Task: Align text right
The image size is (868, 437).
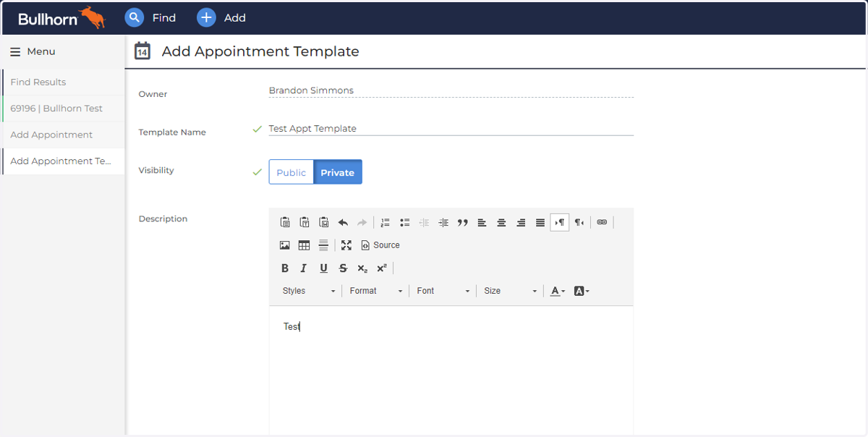Action: [521, 223]
